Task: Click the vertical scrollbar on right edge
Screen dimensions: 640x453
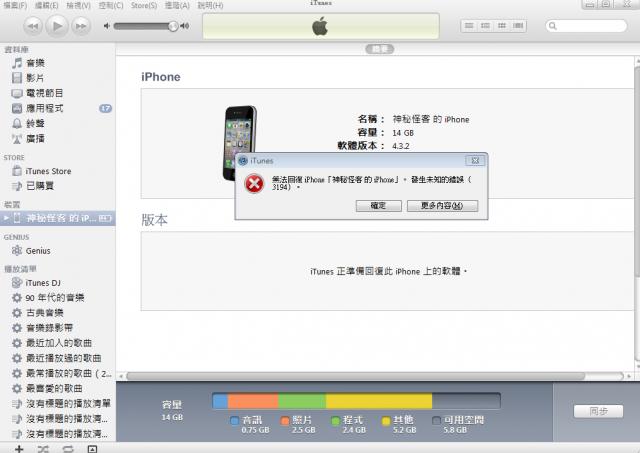Action: (637, 171)
